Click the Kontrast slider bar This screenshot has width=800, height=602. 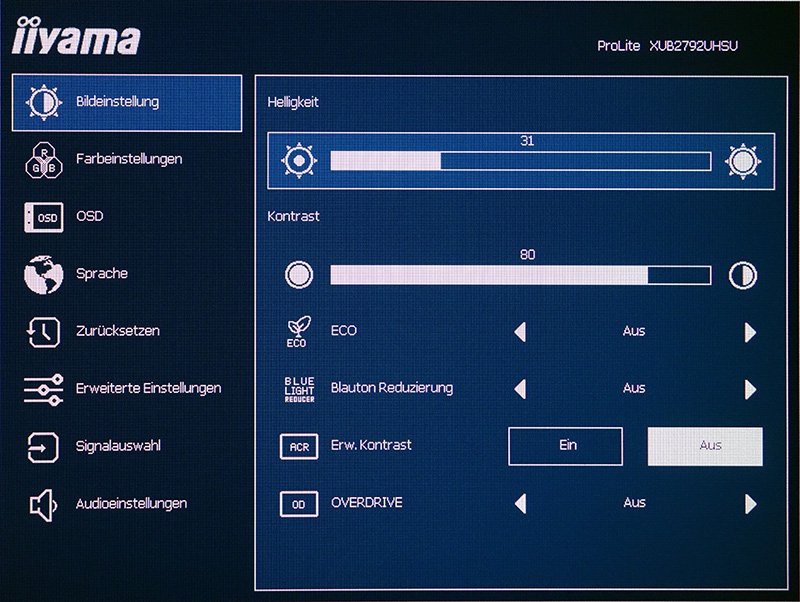coord(521,275)
